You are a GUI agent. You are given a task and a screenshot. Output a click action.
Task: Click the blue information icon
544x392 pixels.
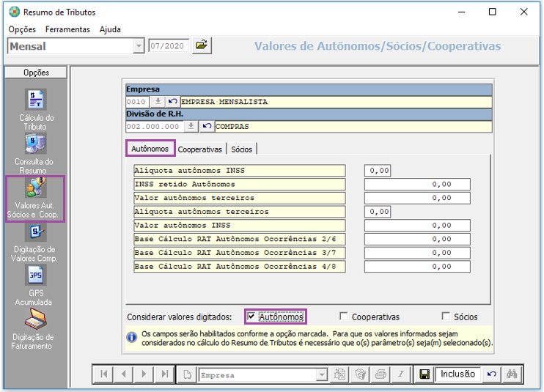132,337
